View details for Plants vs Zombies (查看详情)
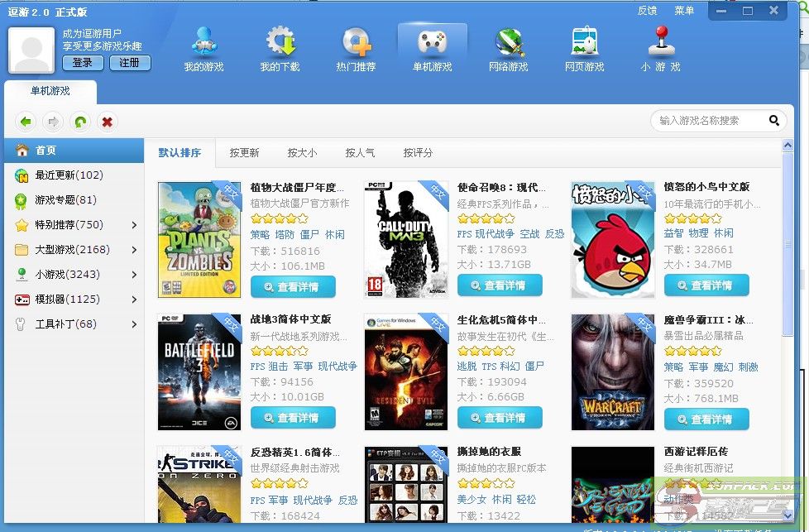 point(293,286)
